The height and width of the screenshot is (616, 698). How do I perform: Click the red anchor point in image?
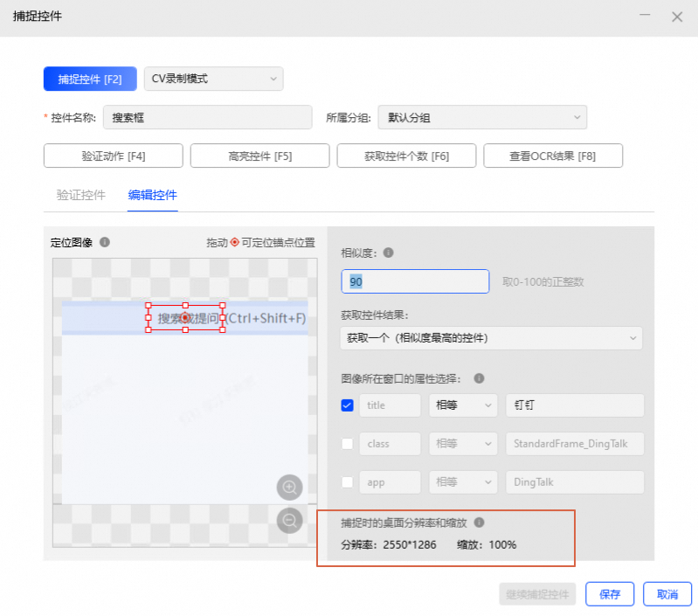pyautogui.click(x=185, y=318)
